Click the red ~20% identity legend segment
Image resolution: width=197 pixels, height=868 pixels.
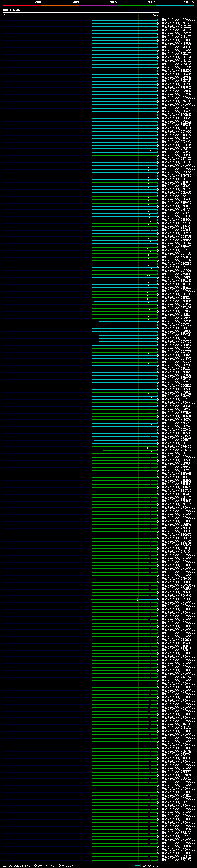pos(22,6)
